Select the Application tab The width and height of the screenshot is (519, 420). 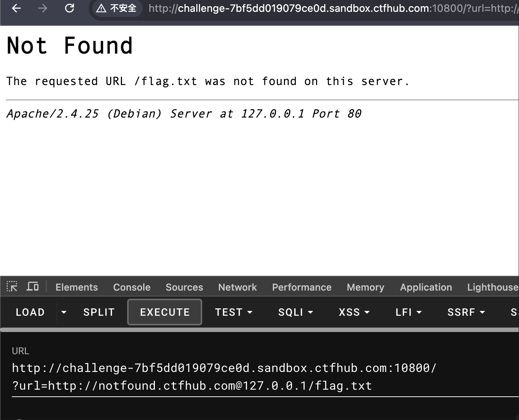pos(426,287)
